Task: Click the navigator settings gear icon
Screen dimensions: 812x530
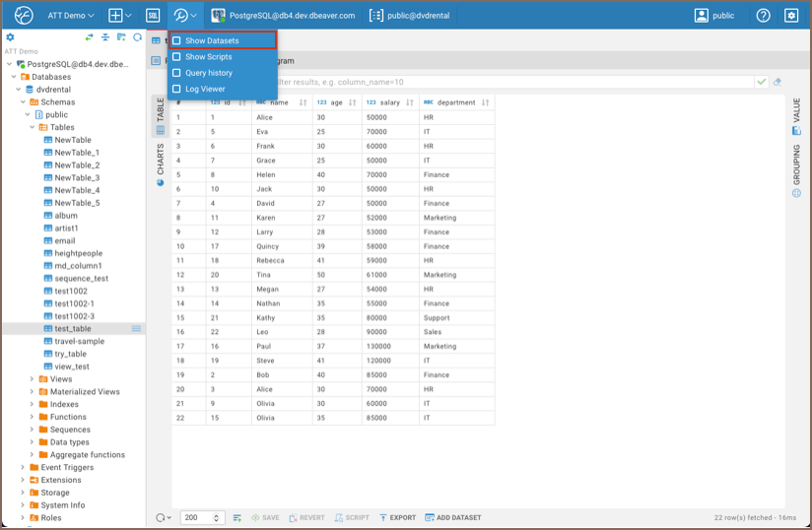Action: [x=11, y=37]
